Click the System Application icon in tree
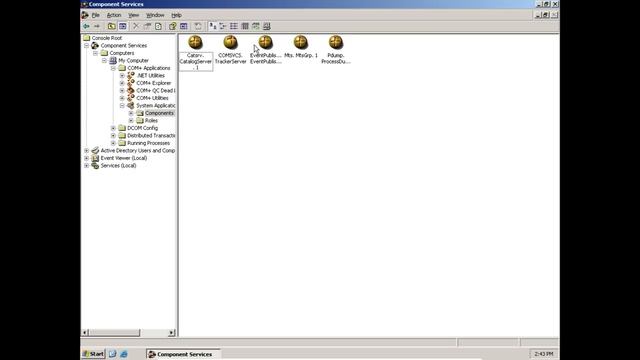 point(131,105)
